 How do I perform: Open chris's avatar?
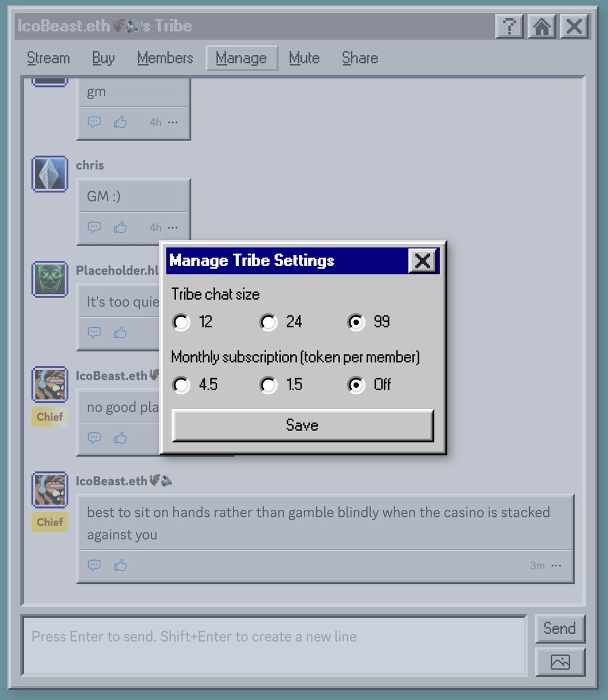click(50, 174)
